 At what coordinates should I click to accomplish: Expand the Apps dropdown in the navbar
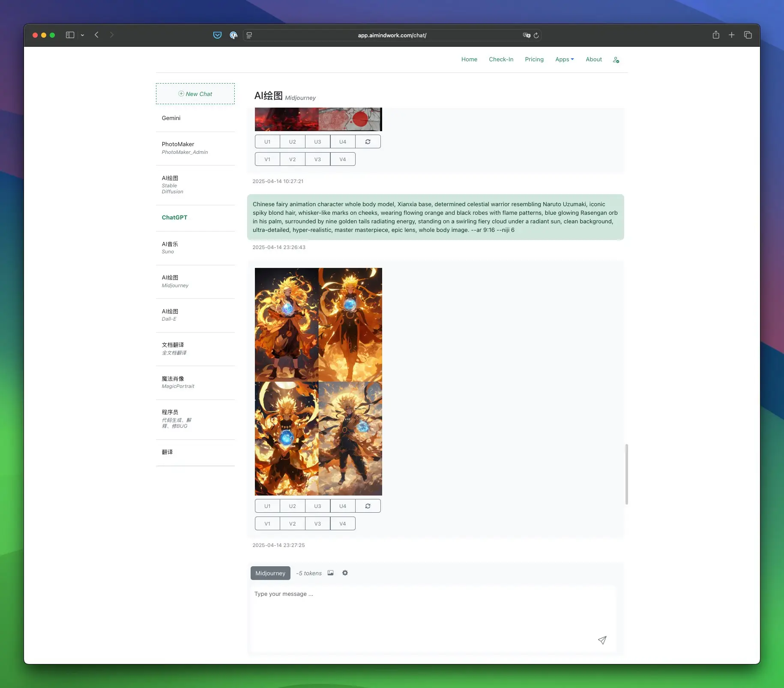click(564, 59)
